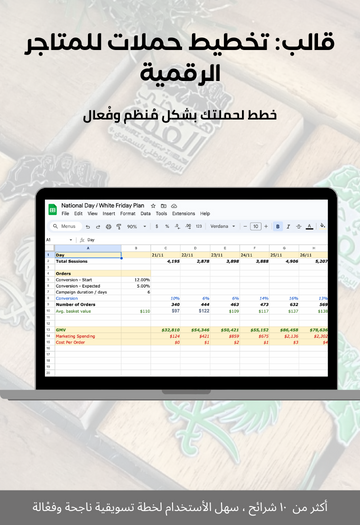Select the GMV label cell
Screen dimensions: 360x525
coord(88,330)
